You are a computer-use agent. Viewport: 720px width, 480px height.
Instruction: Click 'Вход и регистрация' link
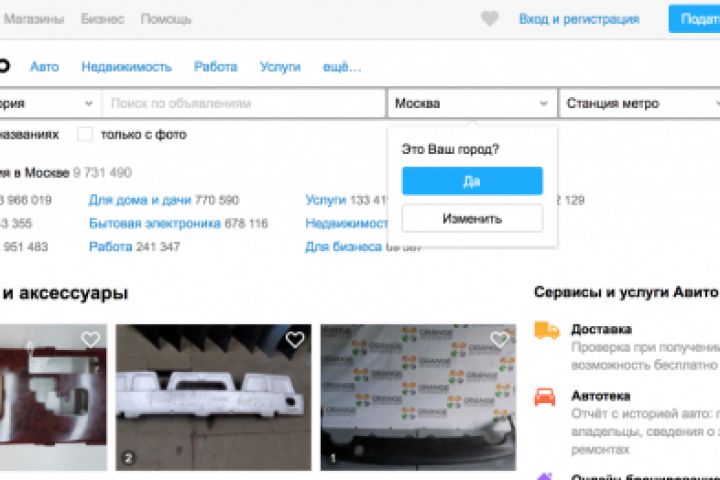[579, 19]
